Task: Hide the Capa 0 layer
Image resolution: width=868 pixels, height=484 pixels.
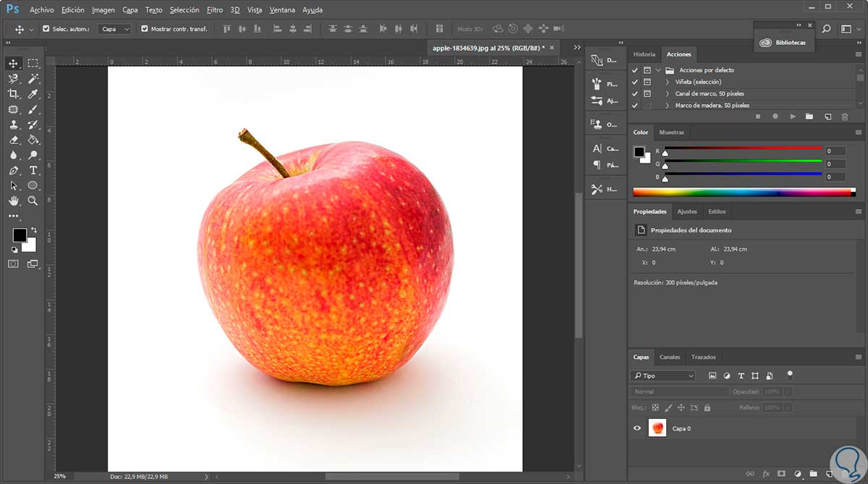Action: (x=637, y=428)
